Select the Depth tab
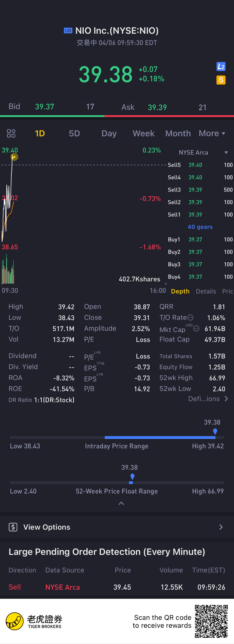234x644 pixels. 180,291
